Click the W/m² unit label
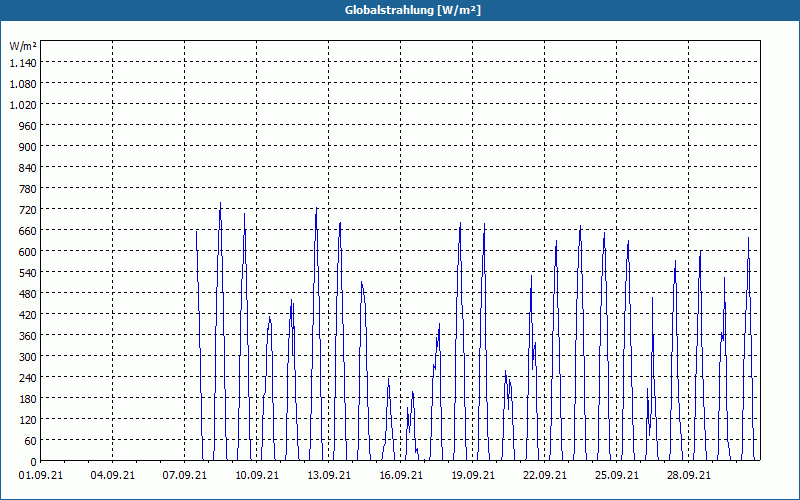 [x=22, y=46]
